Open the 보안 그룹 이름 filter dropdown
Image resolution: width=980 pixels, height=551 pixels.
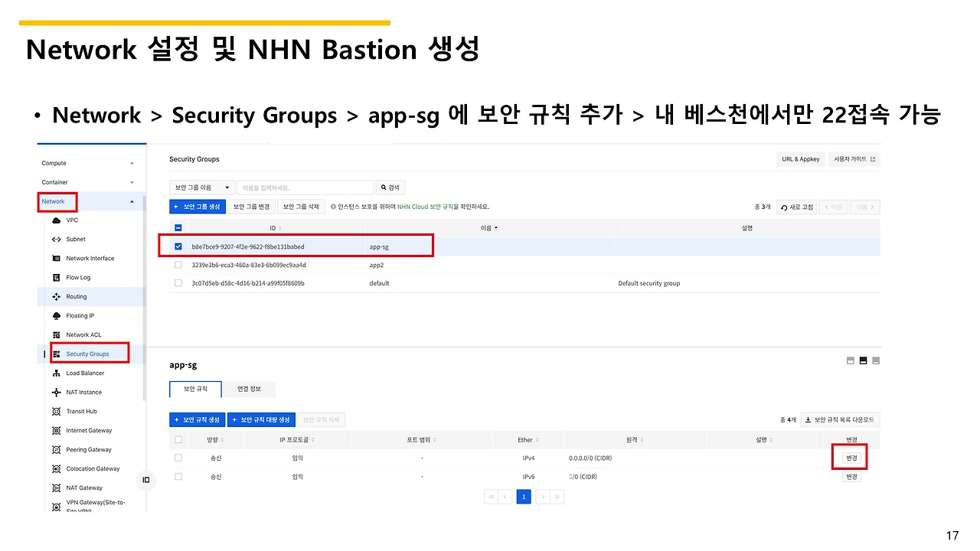(x=203, y=187)
